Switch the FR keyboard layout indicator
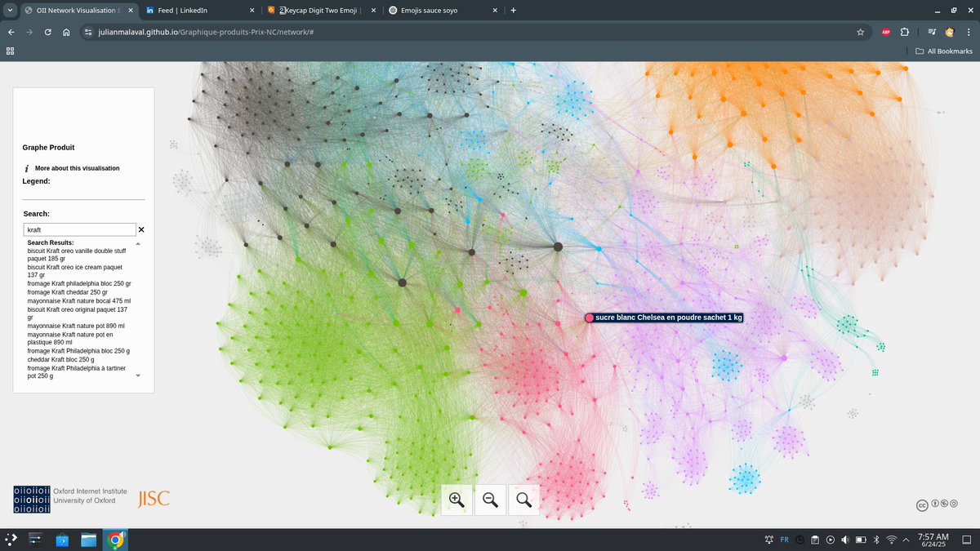980x551 pixels. [x=785, y=540]
